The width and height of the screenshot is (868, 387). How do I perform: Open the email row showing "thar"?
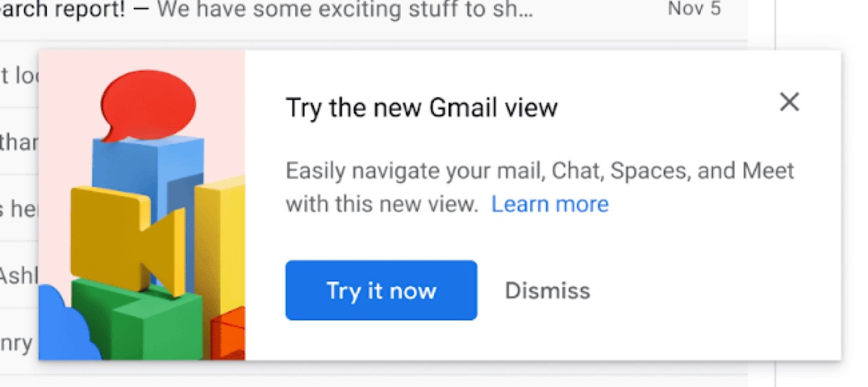[18, 143]
